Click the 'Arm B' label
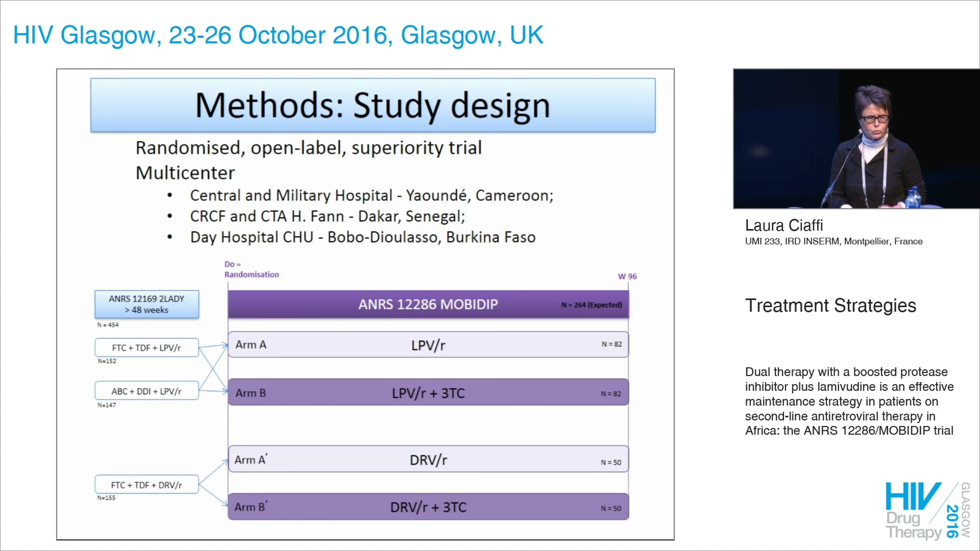980x551 pixels. click(251, 393)
